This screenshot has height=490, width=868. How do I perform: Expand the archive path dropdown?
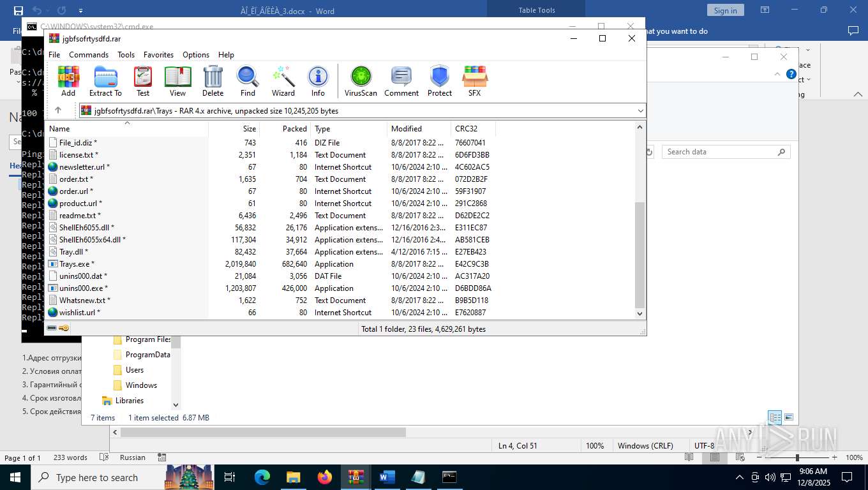[640, 111]
